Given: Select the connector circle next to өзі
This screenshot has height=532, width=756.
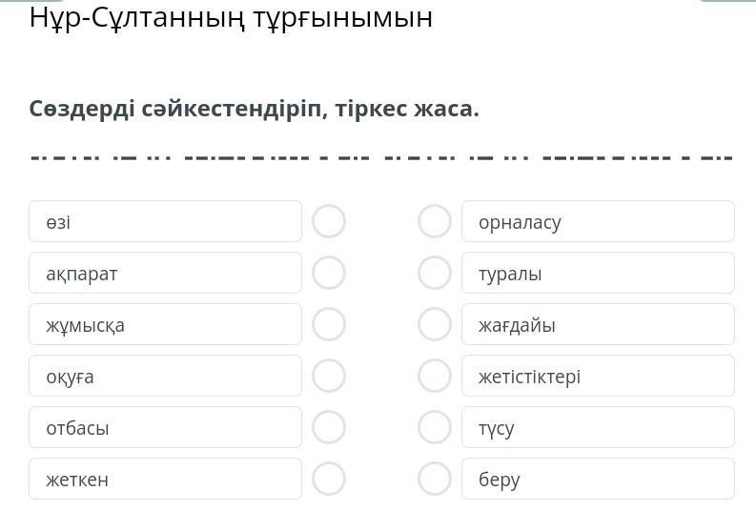Looking at the screenshot, I should coord(329,221).
